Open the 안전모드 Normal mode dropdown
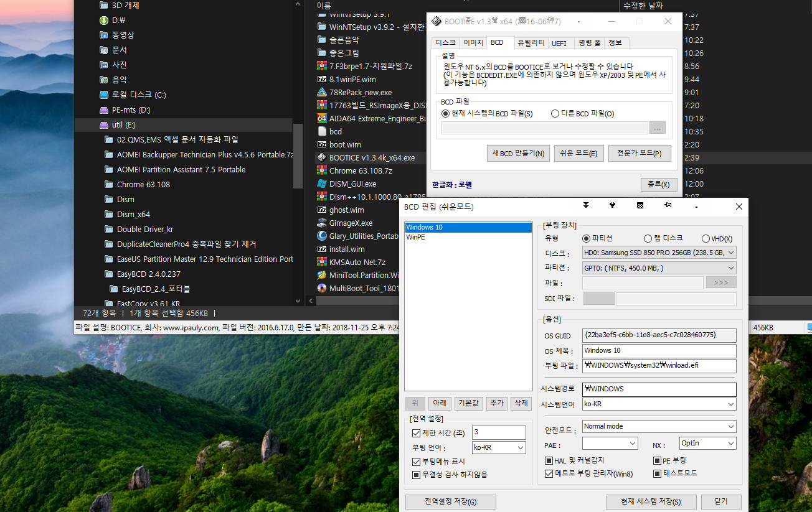This screenshot has width=812, height=512. pos(659,427)
